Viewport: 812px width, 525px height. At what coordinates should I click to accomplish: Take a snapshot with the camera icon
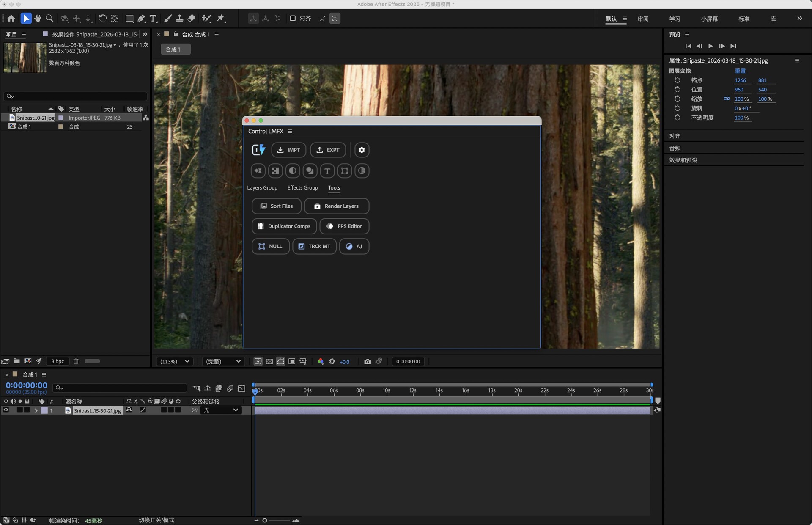point(367,361)
